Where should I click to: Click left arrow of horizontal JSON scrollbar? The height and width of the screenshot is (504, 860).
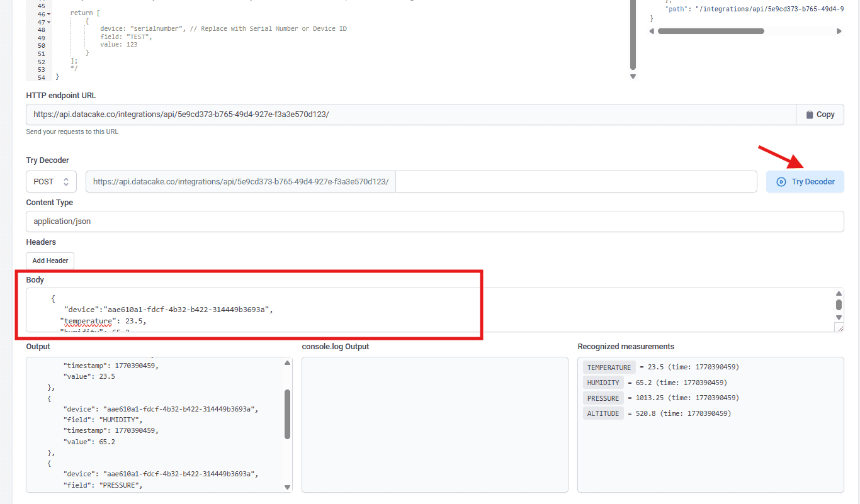pyautogui.click(x=652, y=31)
